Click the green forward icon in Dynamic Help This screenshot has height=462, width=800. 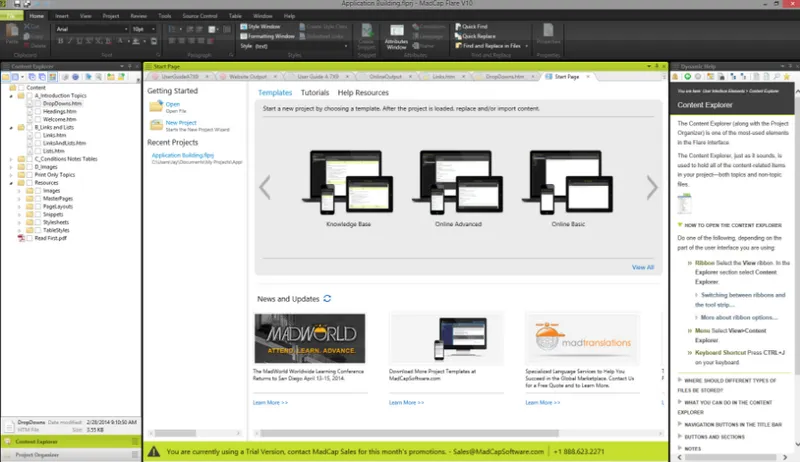687,76
